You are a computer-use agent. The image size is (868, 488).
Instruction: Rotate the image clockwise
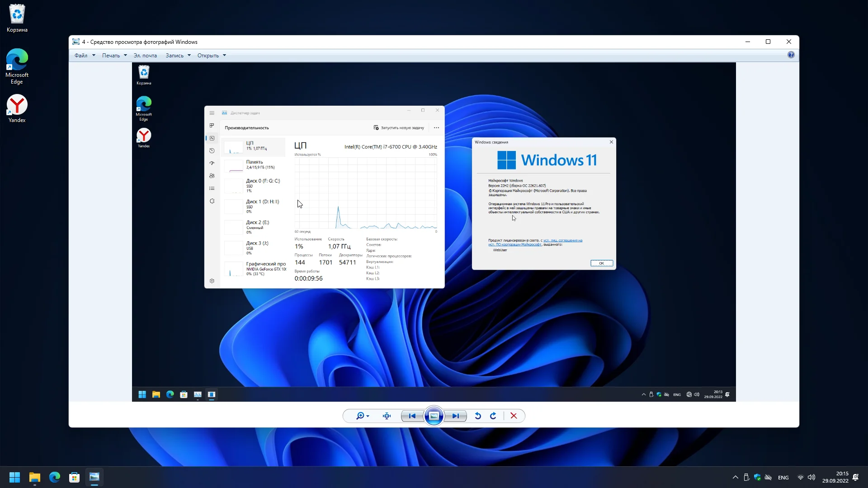[x=493, y=416]
